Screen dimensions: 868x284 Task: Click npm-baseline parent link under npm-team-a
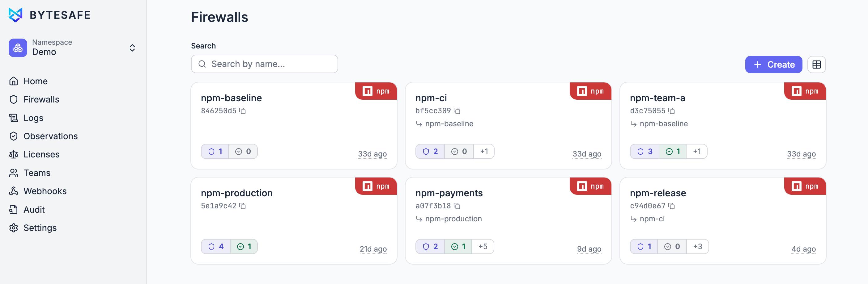click(664, 123)
